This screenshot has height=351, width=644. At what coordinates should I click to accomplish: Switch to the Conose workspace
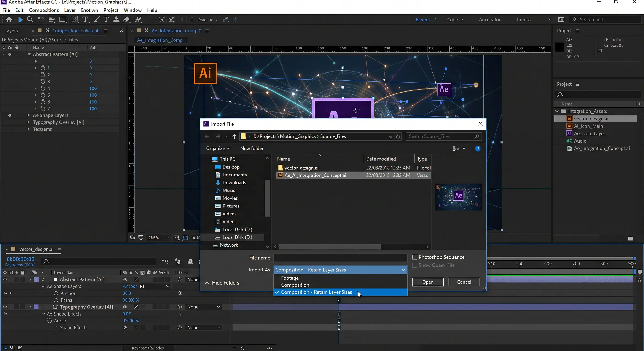(x=455, y=20)
